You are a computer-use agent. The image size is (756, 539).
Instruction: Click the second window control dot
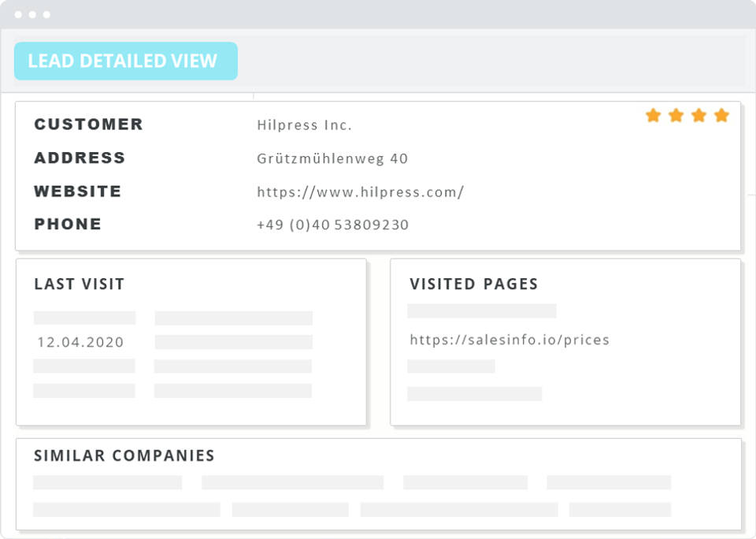pos(32,14)
